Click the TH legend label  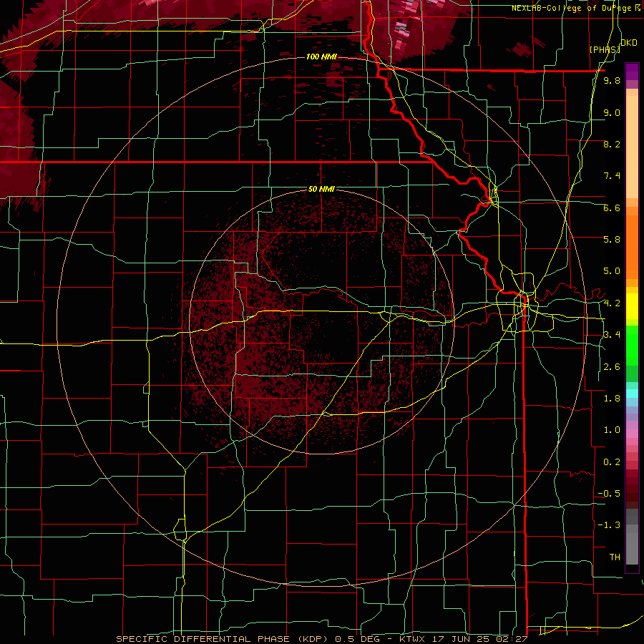pos(615,557)
